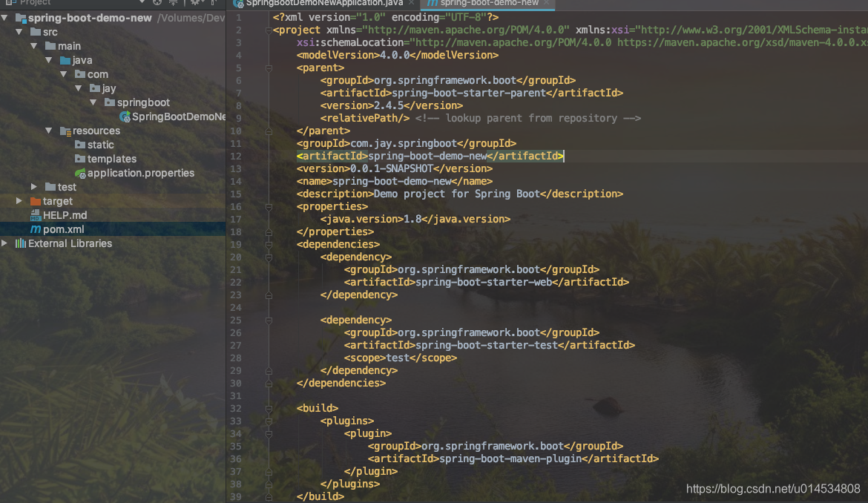The height and width of the screenshot is (503, 868).
Task: Click the spring-boot-starter-web artifactId line
Action: [487, 282]
